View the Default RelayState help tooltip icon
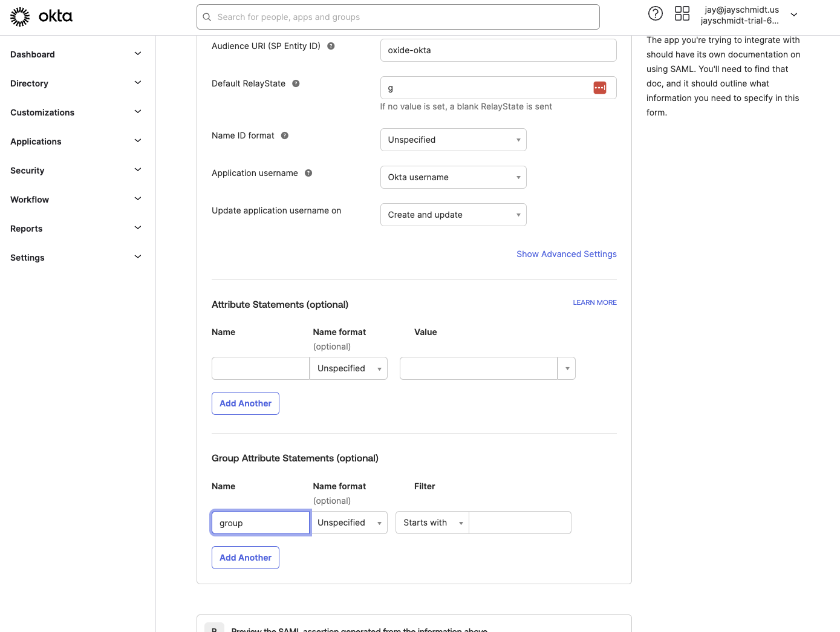 [x=296, y=83]
